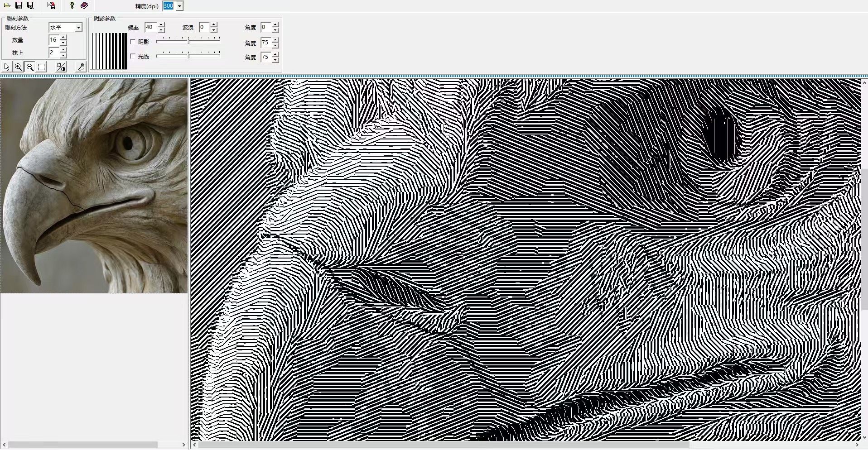Viewport: 868px width, 450px height.
Task: Activate the zoom in magnifier tool
Action: (x=18, y=67)
